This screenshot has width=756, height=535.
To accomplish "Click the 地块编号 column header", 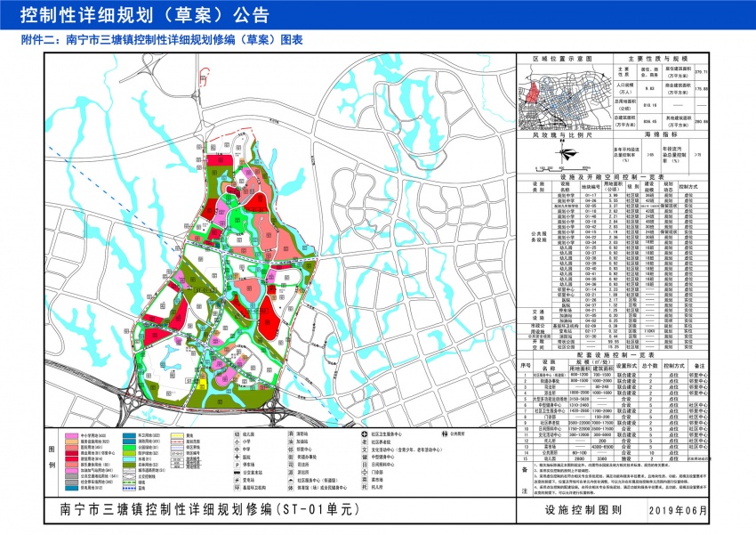I will [591, 187].
